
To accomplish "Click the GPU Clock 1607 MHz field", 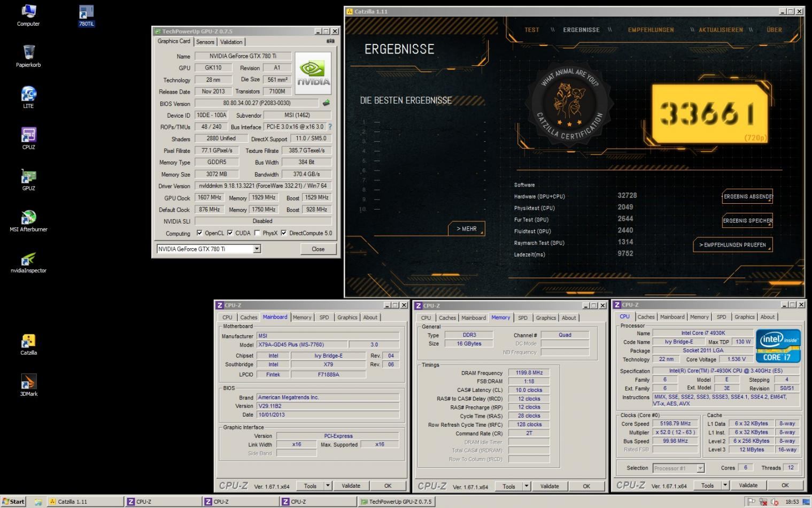I will coord(210,197).
